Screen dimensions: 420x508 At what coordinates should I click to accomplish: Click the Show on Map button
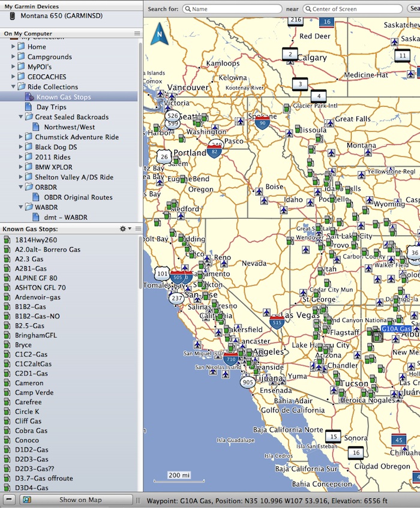(76, 500)
